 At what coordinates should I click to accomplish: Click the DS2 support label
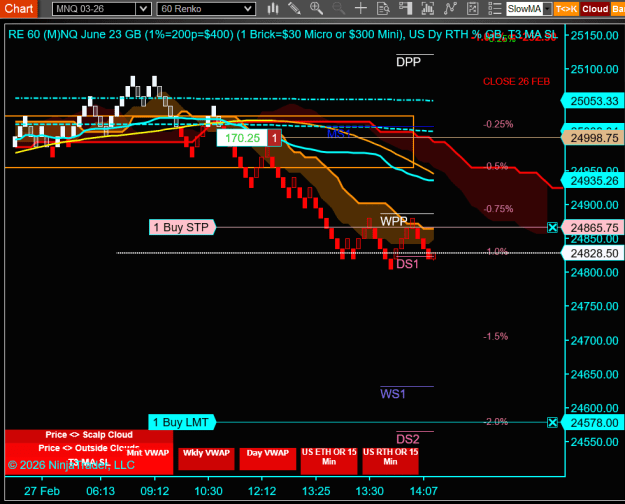tap(408, 439)
